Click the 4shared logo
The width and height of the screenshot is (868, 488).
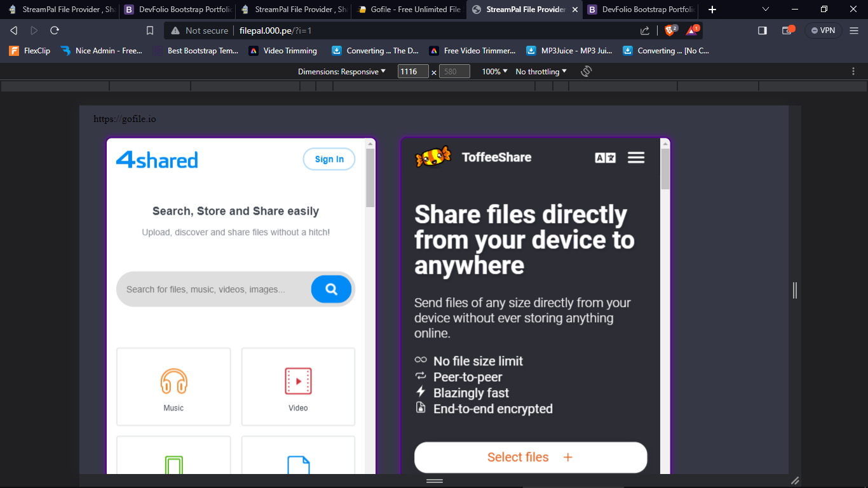157,159
